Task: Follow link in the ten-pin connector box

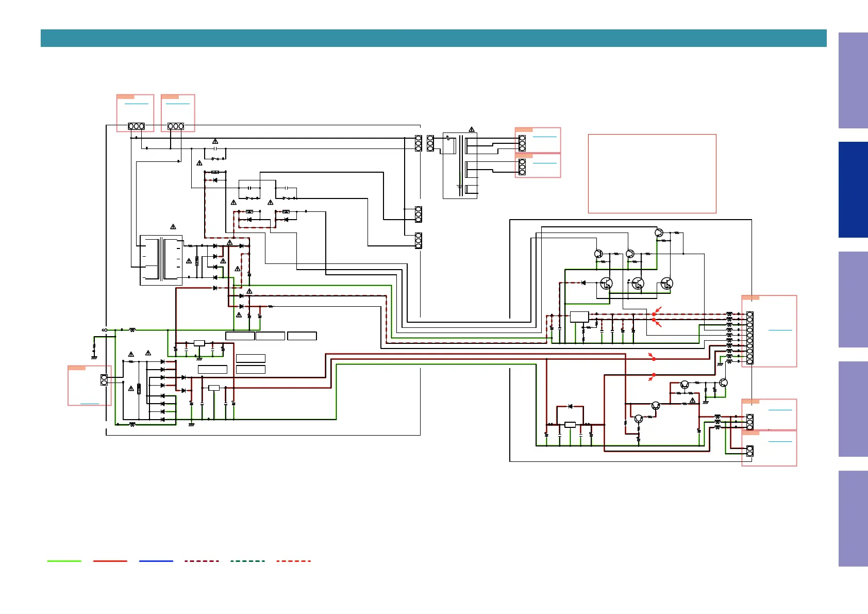Action: (x=780, y=330)
